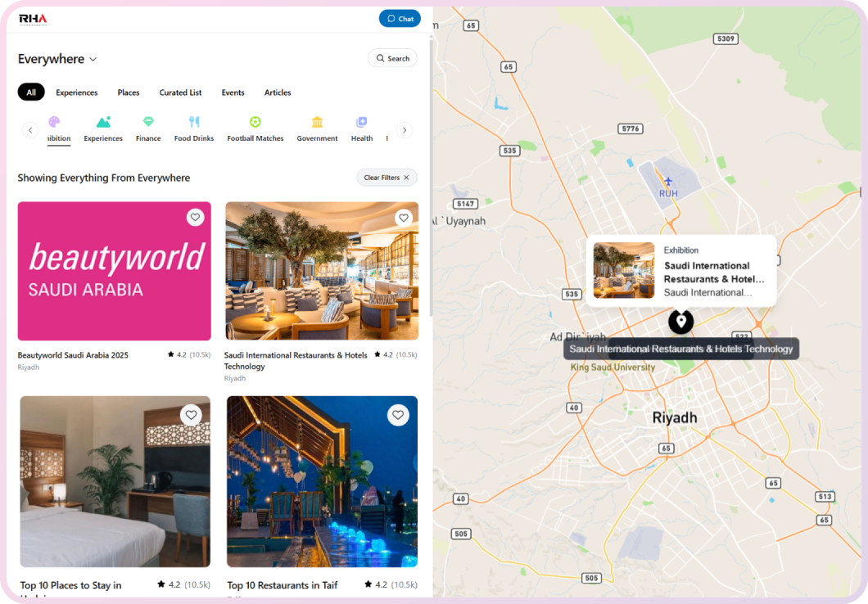The width and height of the screenshot is (868, 604).
Task: Select the Football Matches ball icon
Action: [x=255, y=122]
